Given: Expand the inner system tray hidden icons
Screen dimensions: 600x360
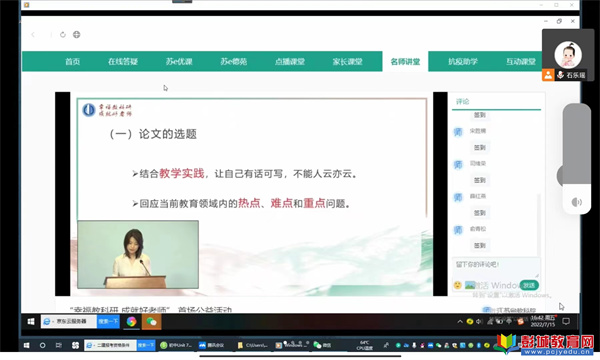Looking at the screenshot, I should tap(460, 322).
